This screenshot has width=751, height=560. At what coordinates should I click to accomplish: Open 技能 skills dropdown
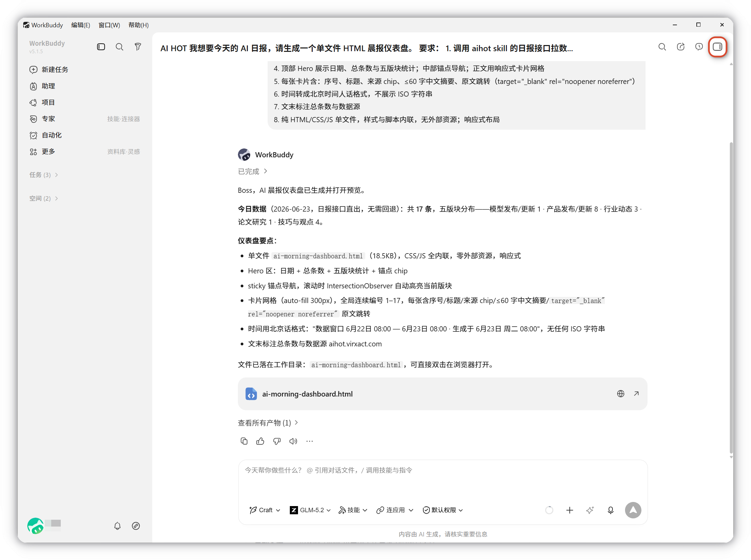click(353, 510)
